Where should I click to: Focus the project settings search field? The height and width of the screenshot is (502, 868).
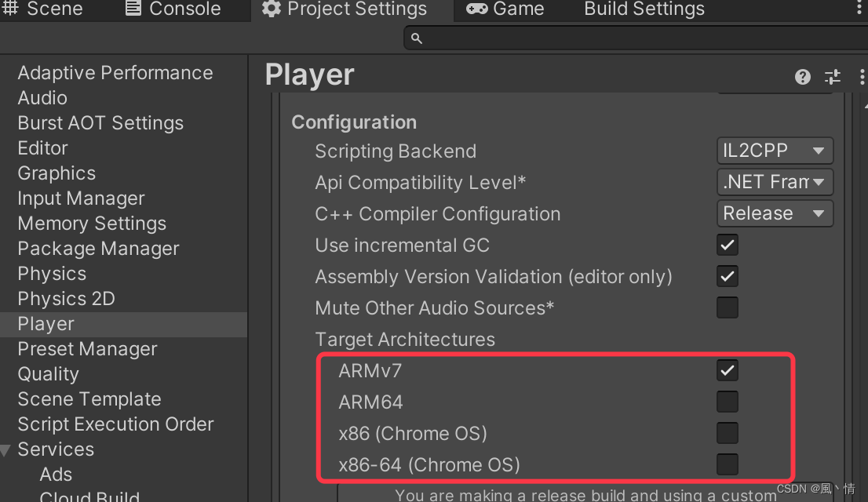coord(636,38)
